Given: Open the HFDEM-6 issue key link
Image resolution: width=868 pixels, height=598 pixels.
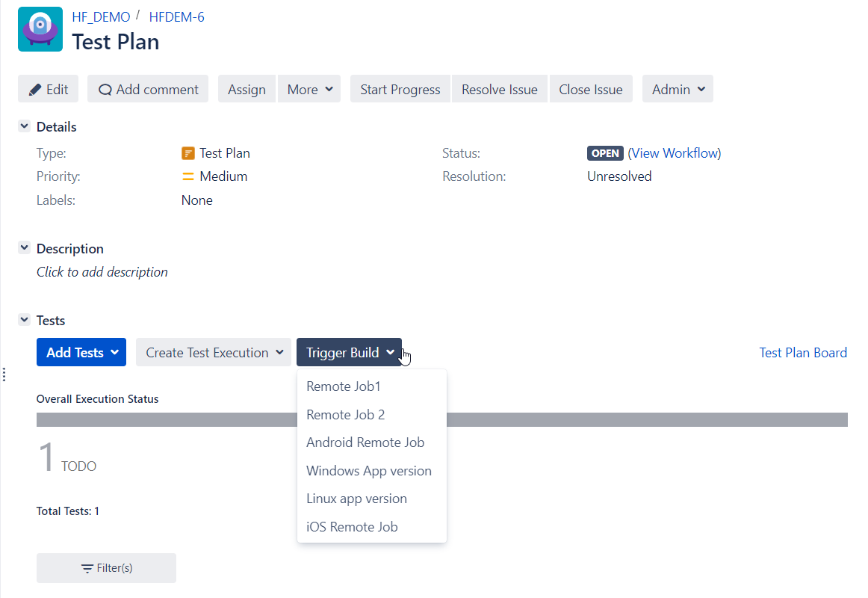Looking at the screenshot, I should (176, 17).
